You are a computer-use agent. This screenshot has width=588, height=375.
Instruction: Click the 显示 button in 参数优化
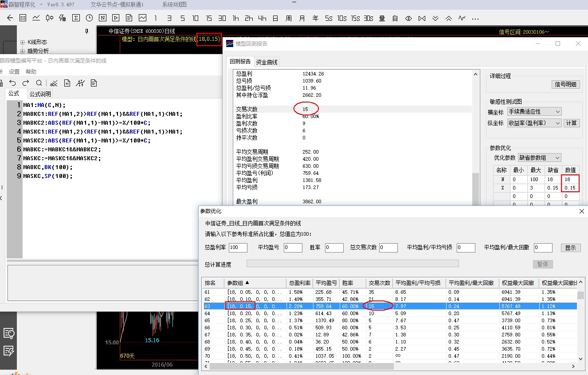[x=570, y=248]
